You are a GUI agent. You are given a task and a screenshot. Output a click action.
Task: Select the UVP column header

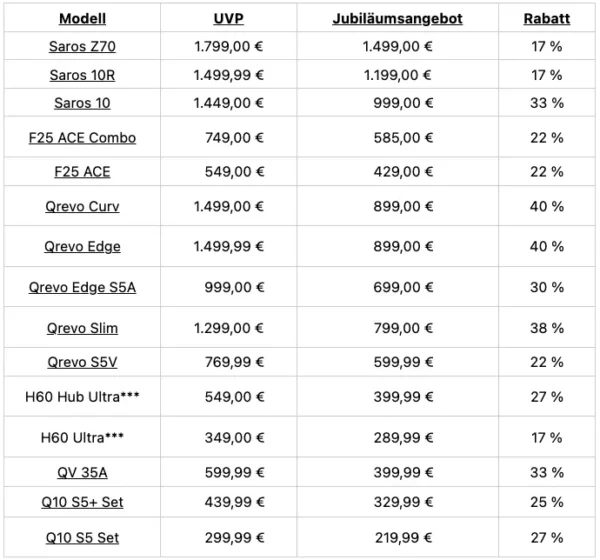pos(228,18)
